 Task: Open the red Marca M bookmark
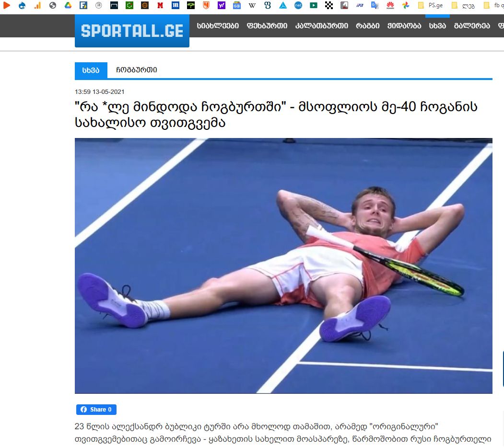pos(160,5)
